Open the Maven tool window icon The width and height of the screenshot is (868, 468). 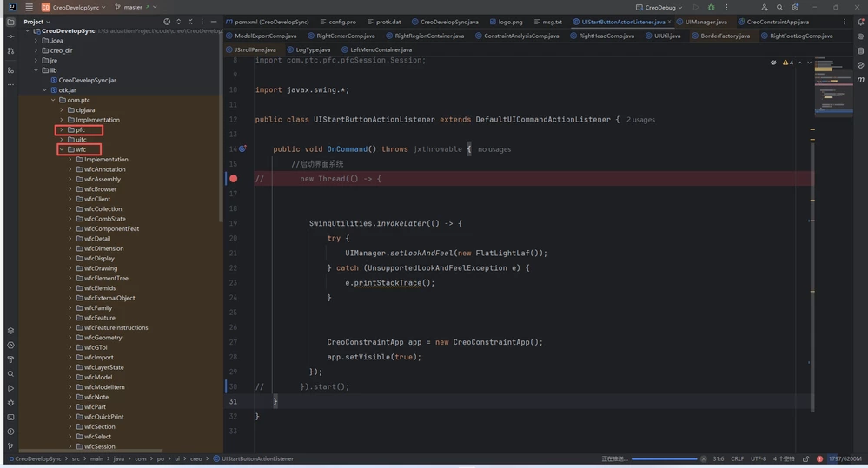pos(860,80)
